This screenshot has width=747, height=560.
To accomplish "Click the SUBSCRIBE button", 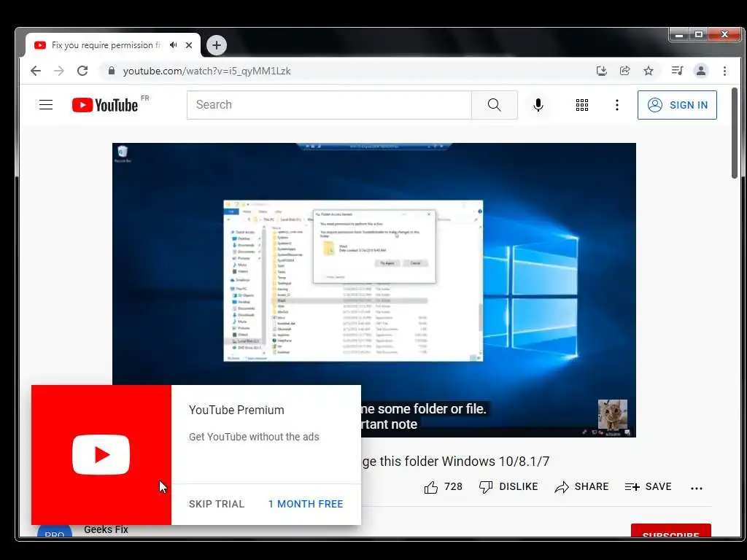I will (x=671, y=531).
